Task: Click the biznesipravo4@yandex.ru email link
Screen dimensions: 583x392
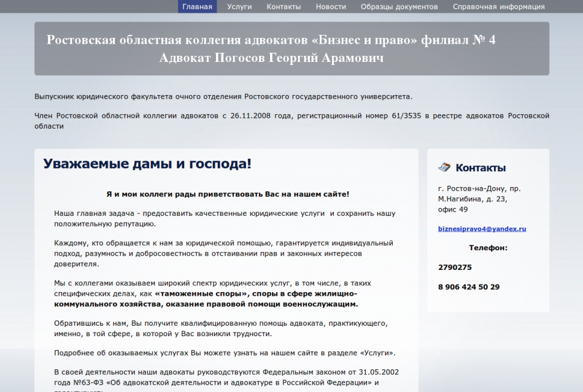Action: point(482,229)
